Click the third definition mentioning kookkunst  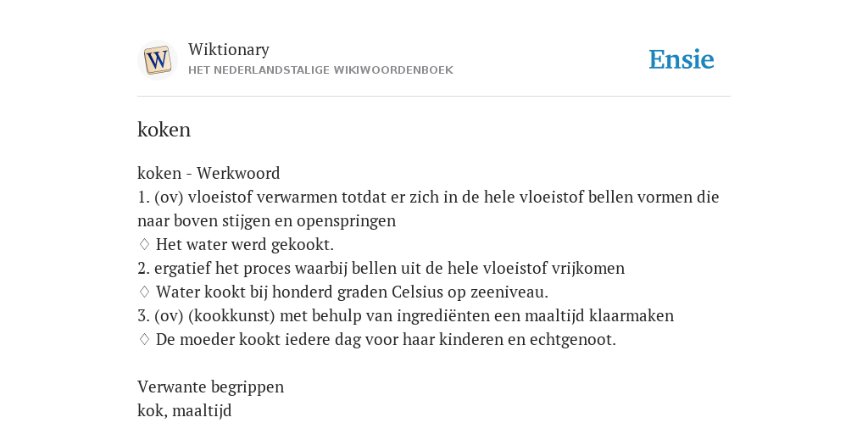(406, 315)
